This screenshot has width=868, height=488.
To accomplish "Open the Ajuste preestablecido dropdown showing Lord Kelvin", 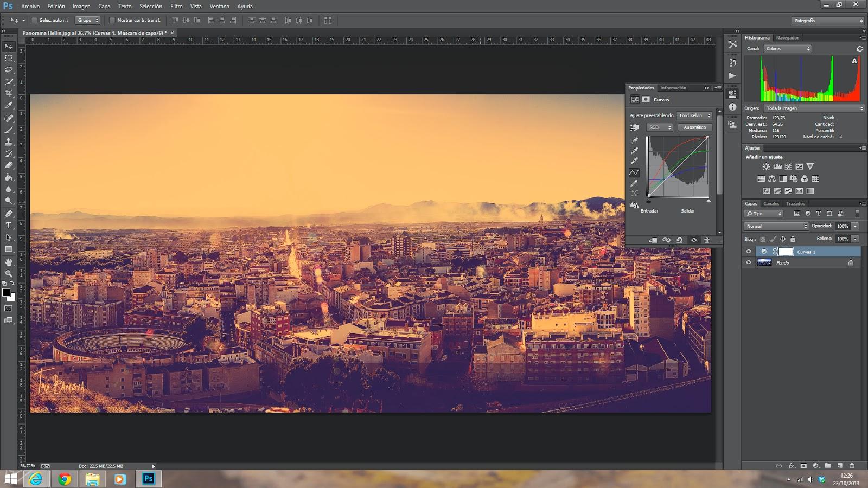I will coord(694,115).
